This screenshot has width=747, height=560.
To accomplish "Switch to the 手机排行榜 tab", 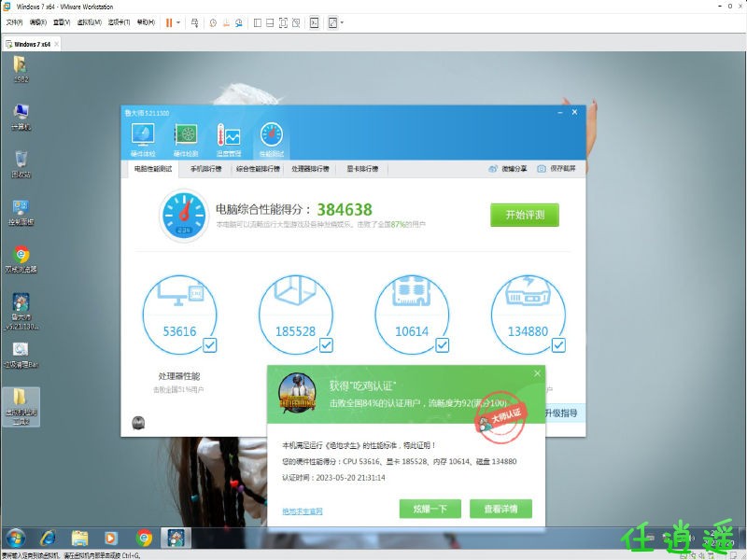I will (205, 169).
